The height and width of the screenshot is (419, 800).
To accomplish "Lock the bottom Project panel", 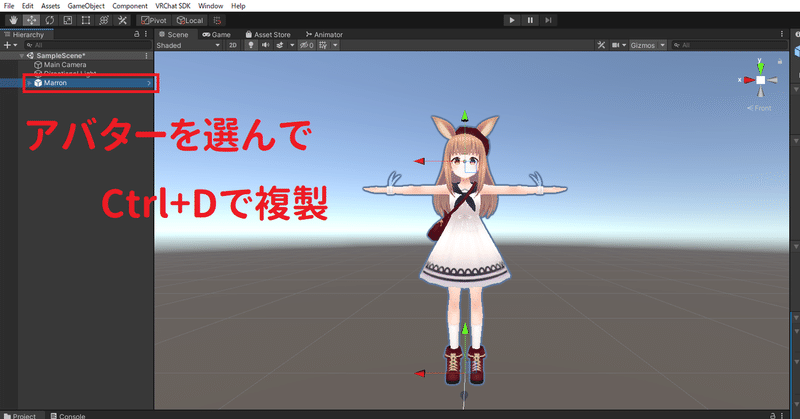I will (x=772, y=416).
